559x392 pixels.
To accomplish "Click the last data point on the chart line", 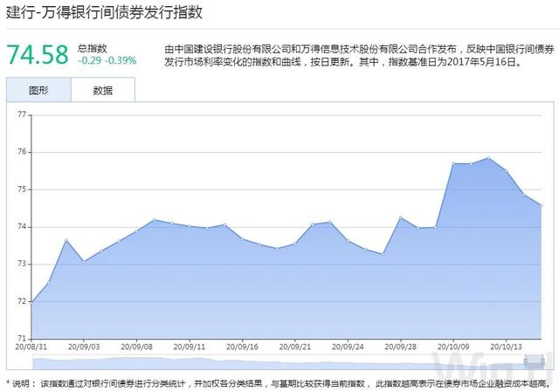I will pyautogui.click(x=542, y=205).
